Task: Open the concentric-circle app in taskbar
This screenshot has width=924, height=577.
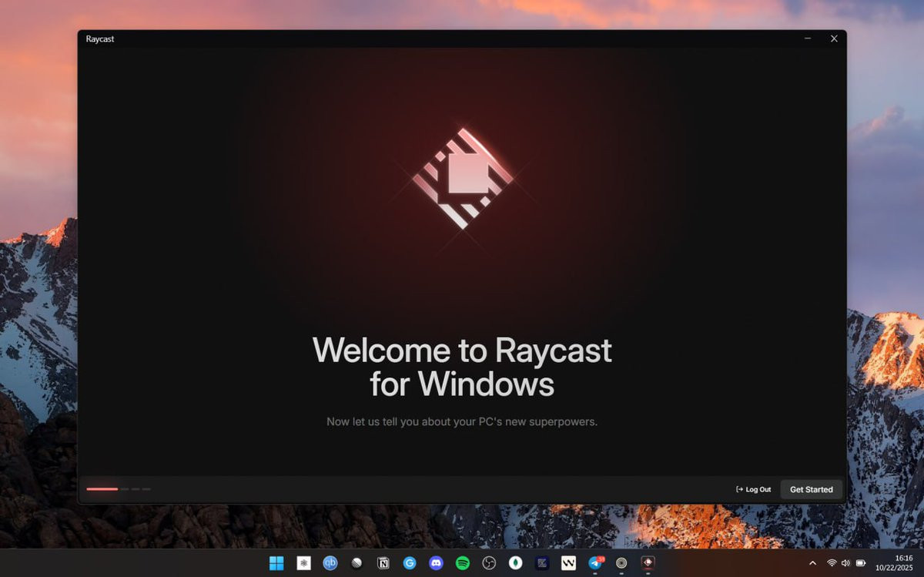Action: 621,563
